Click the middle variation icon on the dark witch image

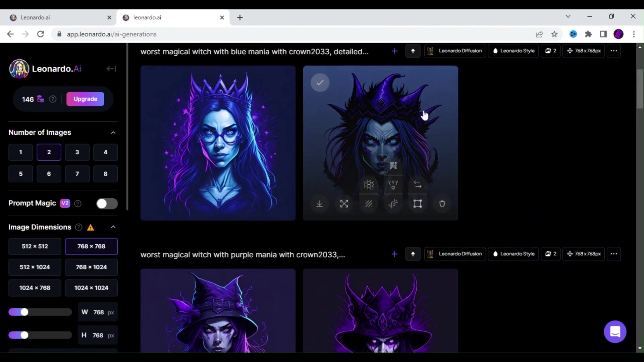click(393, 184)
